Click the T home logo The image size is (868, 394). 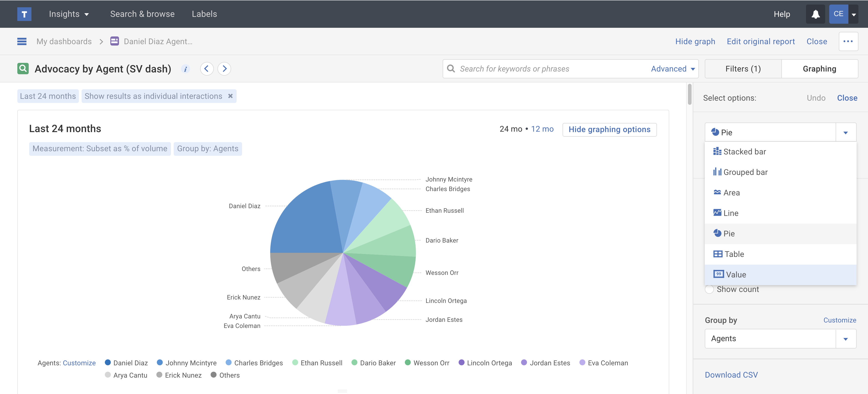click(24, 14)
